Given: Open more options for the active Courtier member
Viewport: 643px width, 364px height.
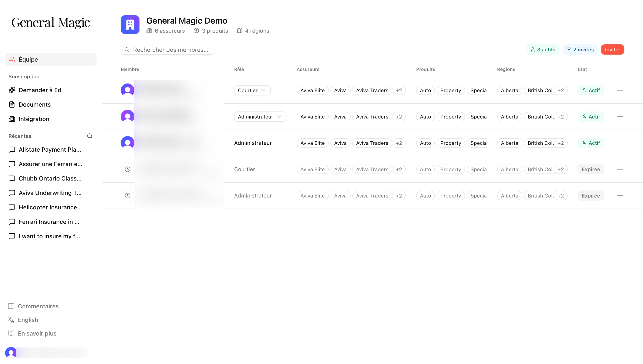Looking at the screenshot, I should point(620,90).
